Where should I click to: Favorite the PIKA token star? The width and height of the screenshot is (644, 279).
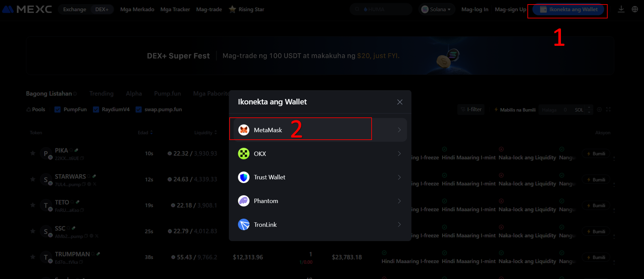[33, 153]
